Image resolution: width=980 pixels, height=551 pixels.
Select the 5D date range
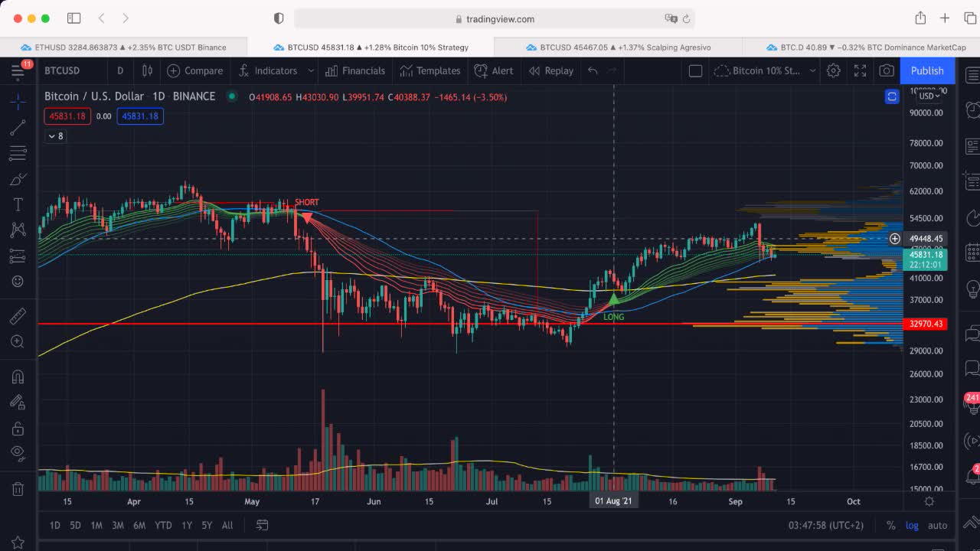[x=75, y=525]
